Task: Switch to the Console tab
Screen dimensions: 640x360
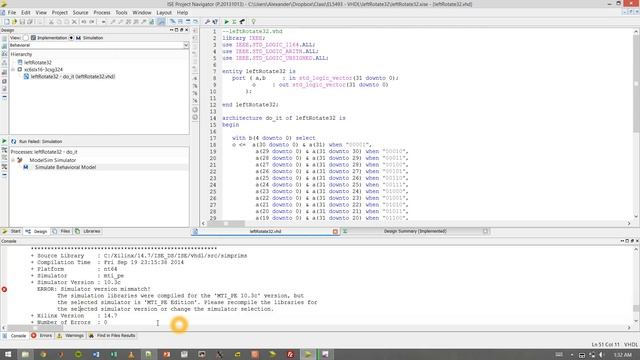Action: (x=15, y=336)
